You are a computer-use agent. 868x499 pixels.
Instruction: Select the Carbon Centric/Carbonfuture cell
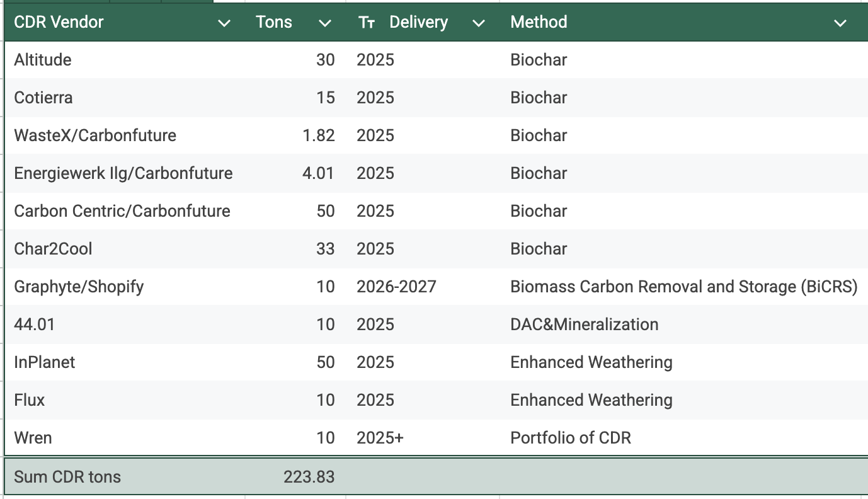coord(125,211)
